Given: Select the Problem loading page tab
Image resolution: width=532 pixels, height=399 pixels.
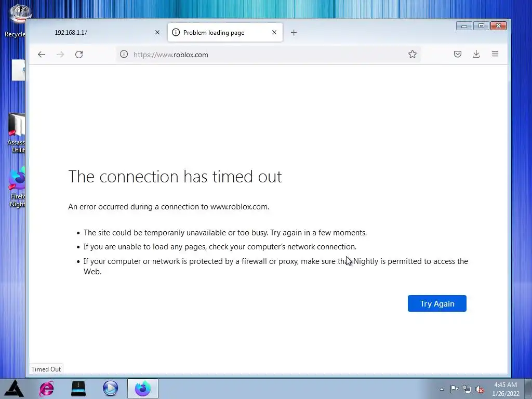Looking at the screenshot, I should coord(225,33).
